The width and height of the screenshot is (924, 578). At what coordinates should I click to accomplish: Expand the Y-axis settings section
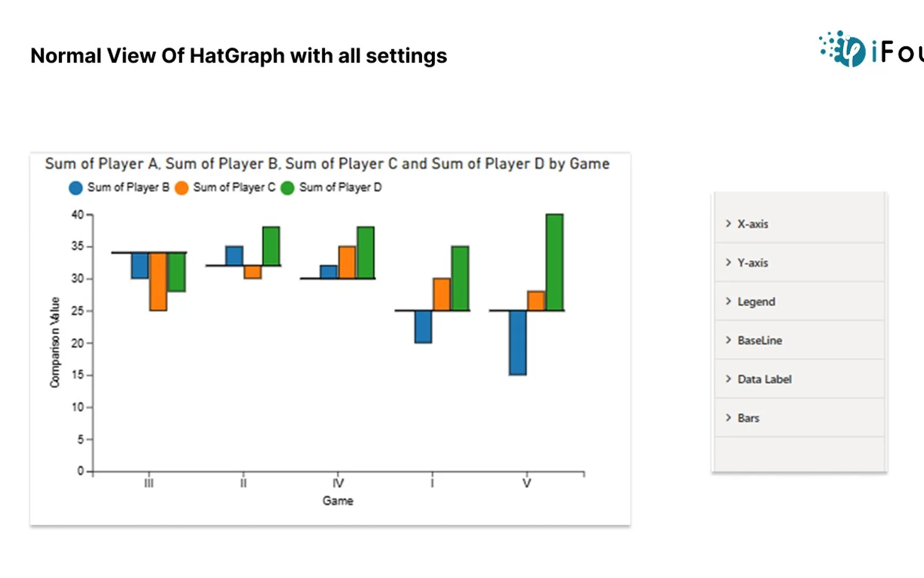click(x=799, y=262)
